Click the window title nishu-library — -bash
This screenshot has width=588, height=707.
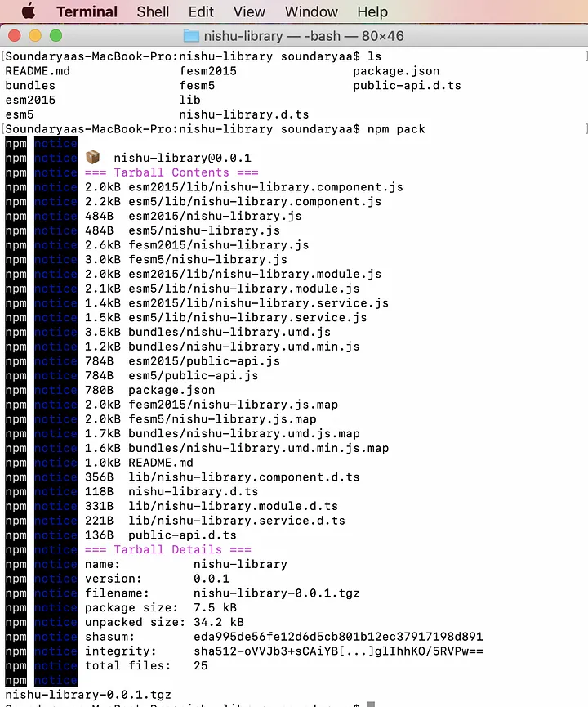272,36
